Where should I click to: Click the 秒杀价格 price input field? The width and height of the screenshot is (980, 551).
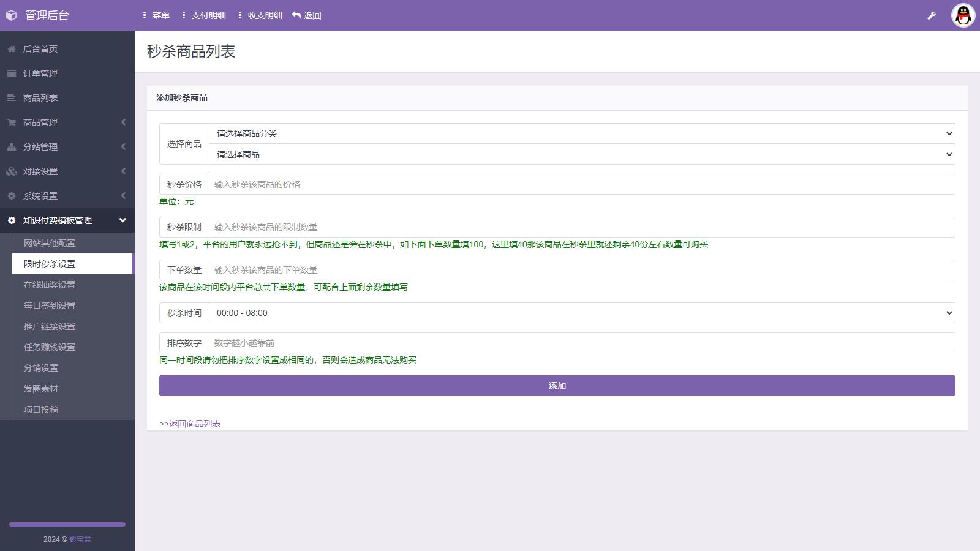581,184
